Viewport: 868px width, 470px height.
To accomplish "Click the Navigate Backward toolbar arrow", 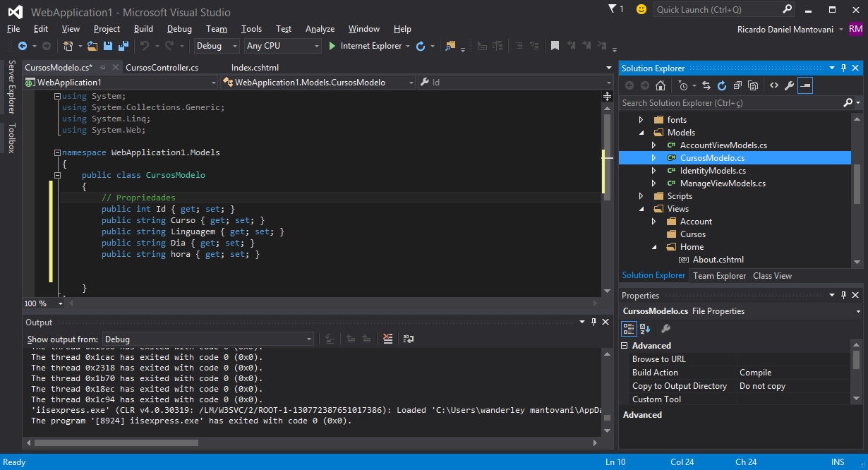I will (22, 46).
